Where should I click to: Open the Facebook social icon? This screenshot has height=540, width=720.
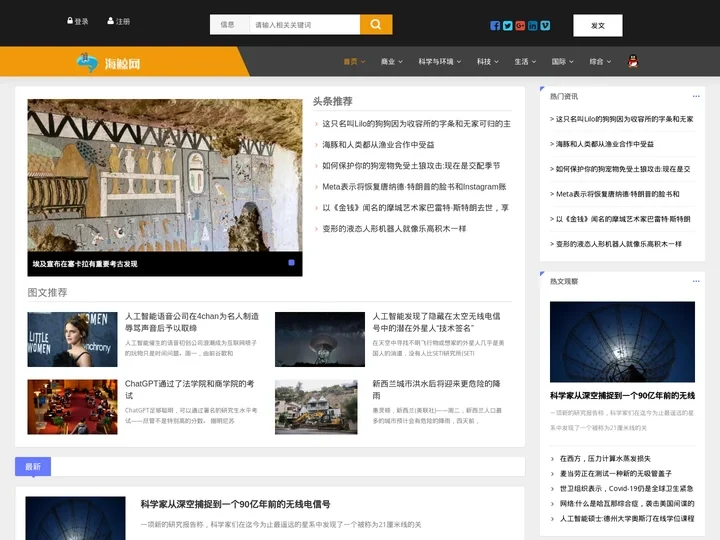point(495,26)
